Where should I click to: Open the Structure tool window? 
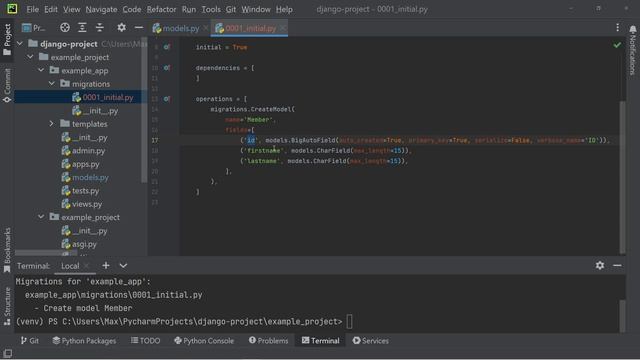click(7, 306)
